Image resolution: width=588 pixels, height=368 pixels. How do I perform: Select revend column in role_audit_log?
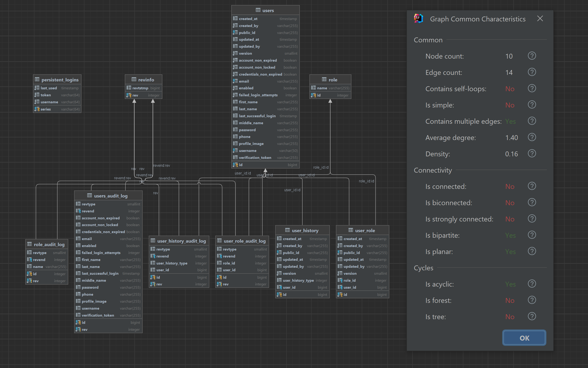39,260
